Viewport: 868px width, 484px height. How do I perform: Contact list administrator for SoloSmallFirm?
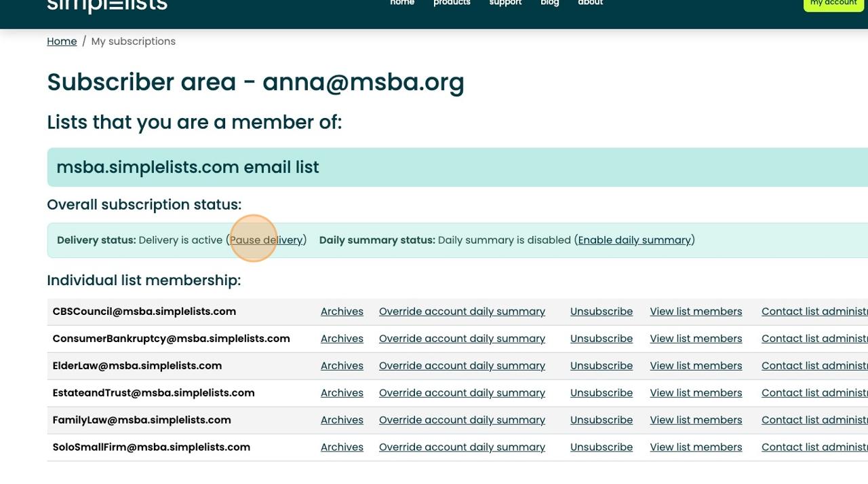814,447
